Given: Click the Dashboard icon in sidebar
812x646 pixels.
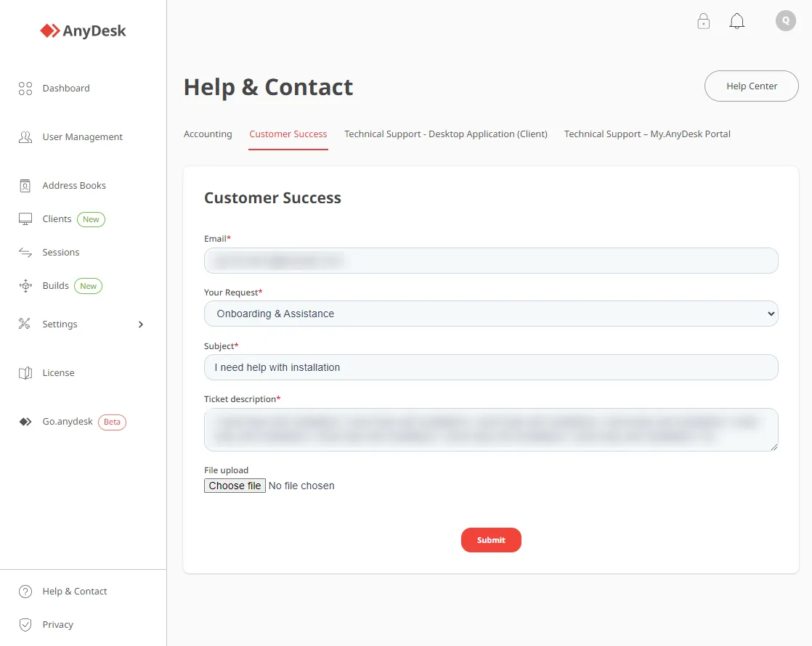Looking at the screenshot, I should click(25, 89).
